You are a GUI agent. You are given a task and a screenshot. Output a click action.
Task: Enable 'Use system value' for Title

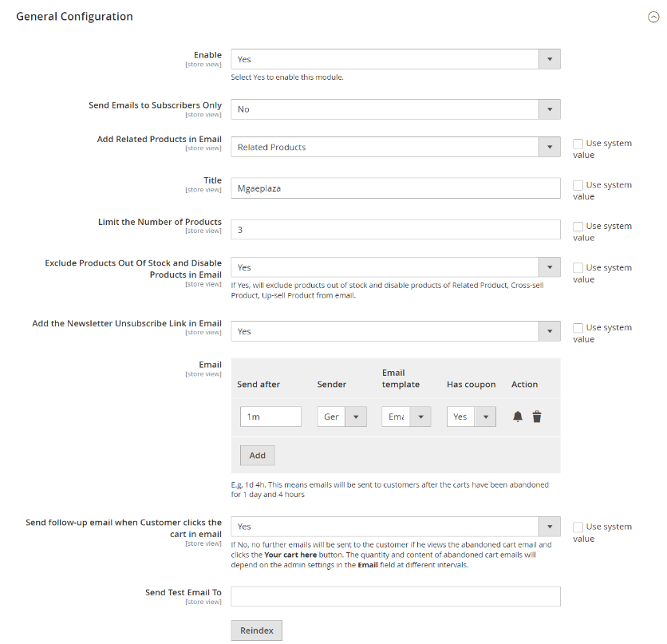coord(578,185)
